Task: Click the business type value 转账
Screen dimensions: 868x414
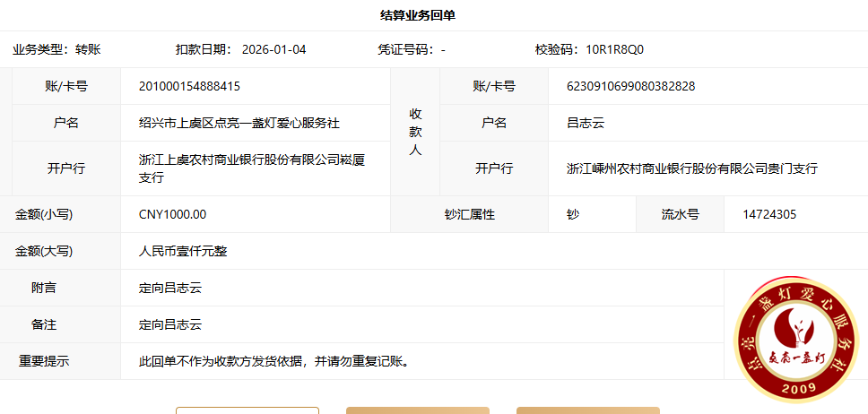Action: click(x=88, y=49)
